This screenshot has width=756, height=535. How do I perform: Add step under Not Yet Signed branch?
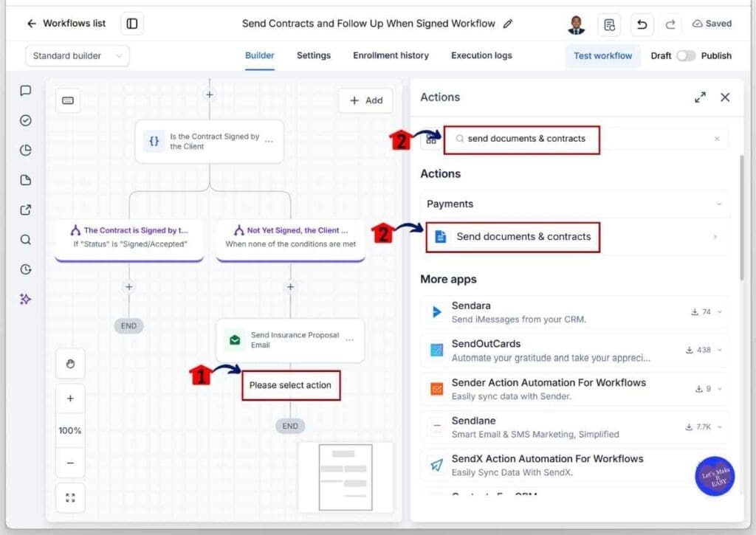tap(290, 287)
